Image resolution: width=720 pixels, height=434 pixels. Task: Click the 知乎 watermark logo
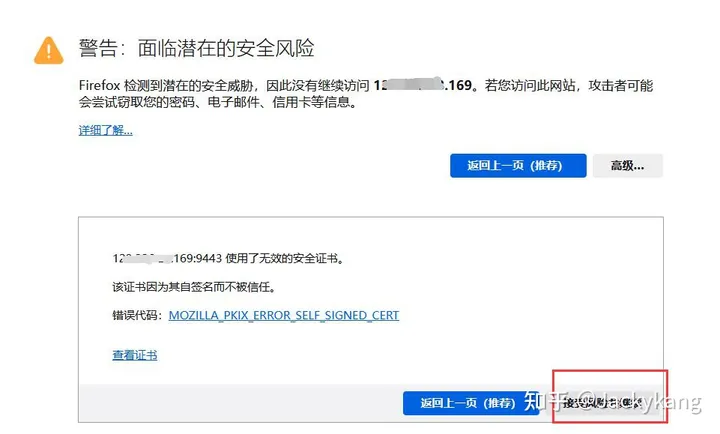pyautogui.click(x=546, y=401)
